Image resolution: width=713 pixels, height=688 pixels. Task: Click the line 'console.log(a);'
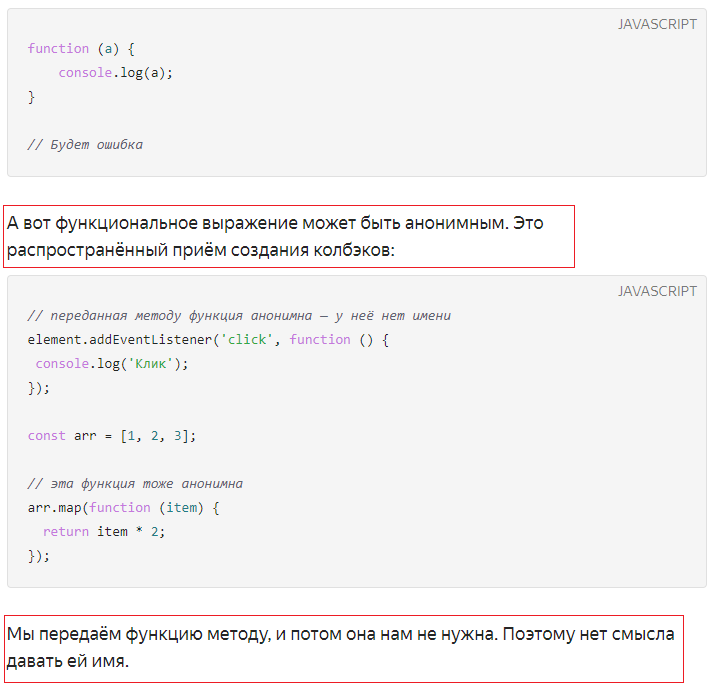[115, 73]
